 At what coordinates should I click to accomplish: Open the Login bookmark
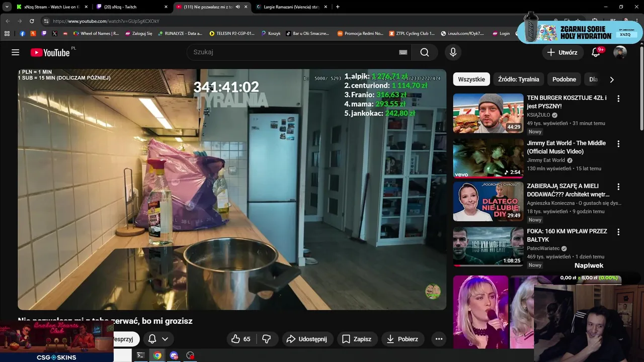[x=501, y=34]
